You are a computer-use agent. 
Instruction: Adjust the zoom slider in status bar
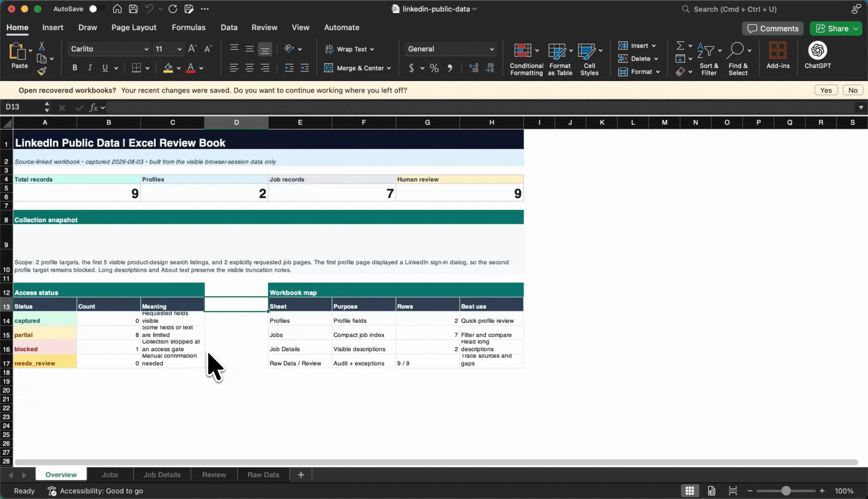coord(786,491)
